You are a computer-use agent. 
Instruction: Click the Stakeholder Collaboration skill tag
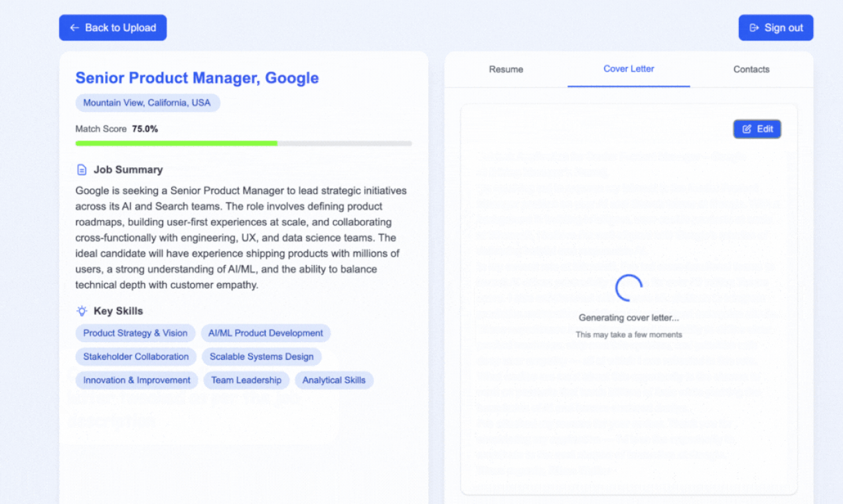pos(136,357)
